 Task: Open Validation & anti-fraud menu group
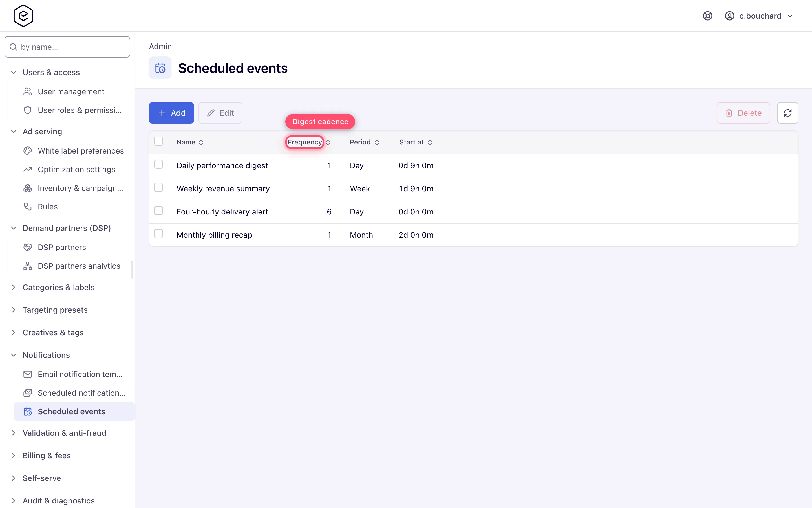64,433
